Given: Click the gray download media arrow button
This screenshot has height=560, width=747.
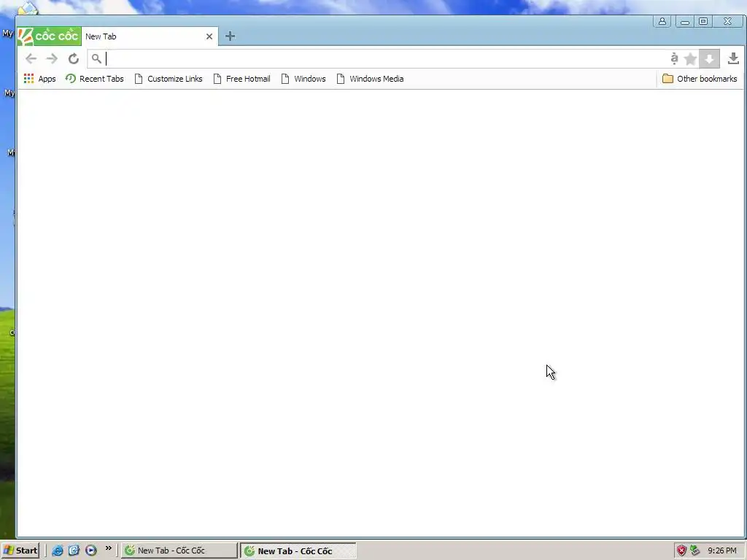Looking at the screenshot, I should (709, 59).
